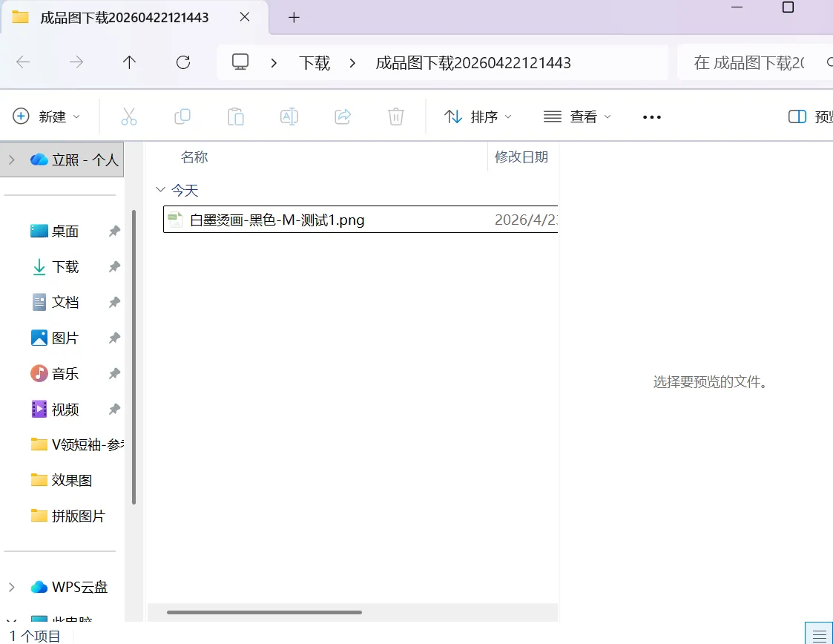Open the V领短袖 folder in sidebar

click(x=77, y=444)
